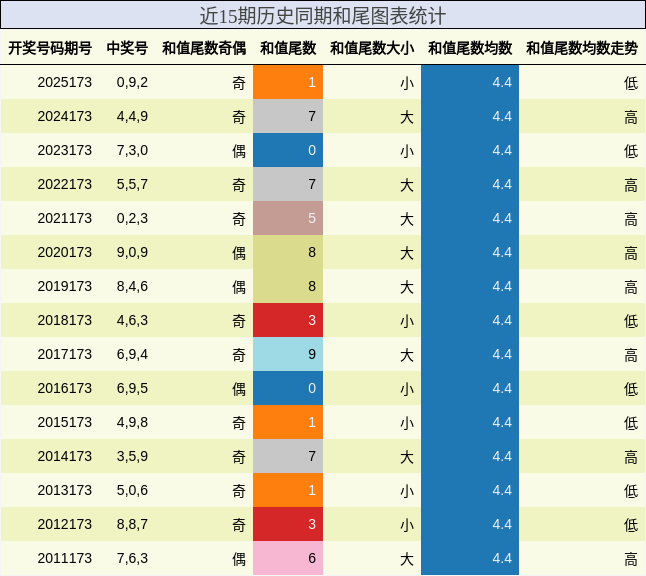Screen dimensions: 646x576
Task: Select period number 2016173
Action: click(65, 388)
